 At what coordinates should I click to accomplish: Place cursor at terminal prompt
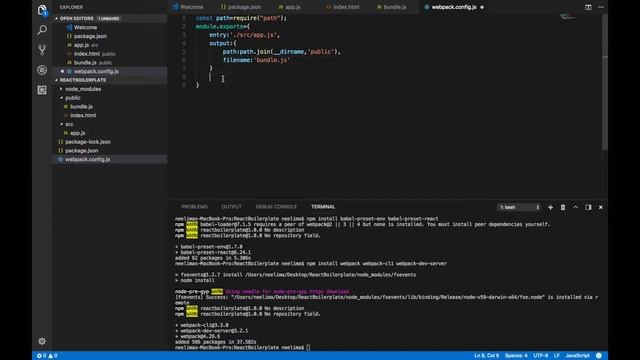click(x=308, y=348)
